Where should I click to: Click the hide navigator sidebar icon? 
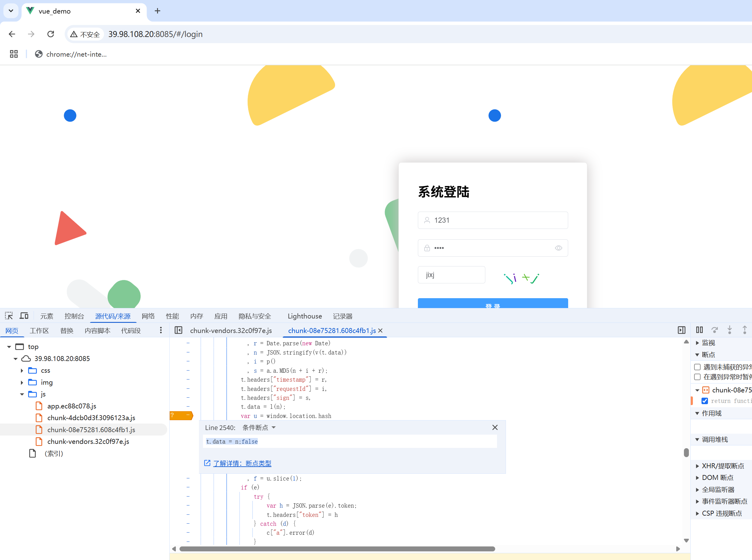click(178, 330)
